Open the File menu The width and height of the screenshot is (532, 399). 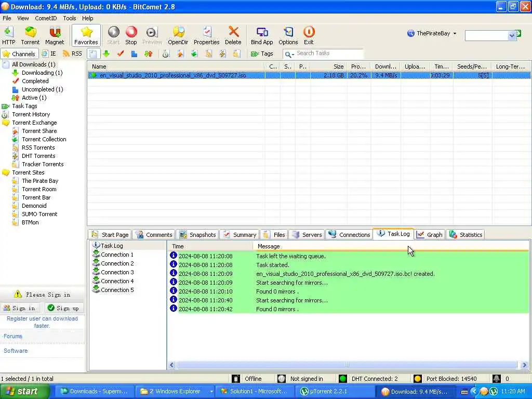(7, 18)
